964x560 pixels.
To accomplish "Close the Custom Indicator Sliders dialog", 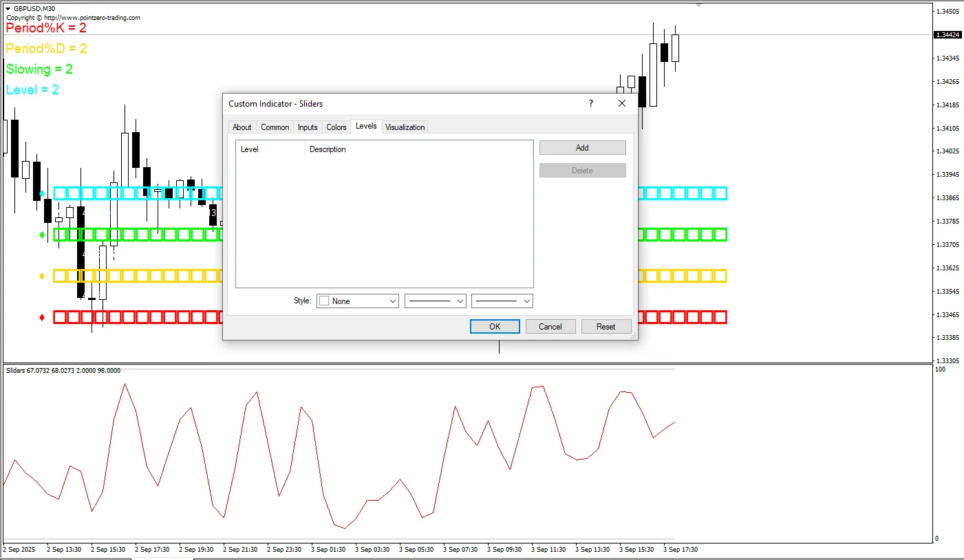I will (x=622, y=103).
